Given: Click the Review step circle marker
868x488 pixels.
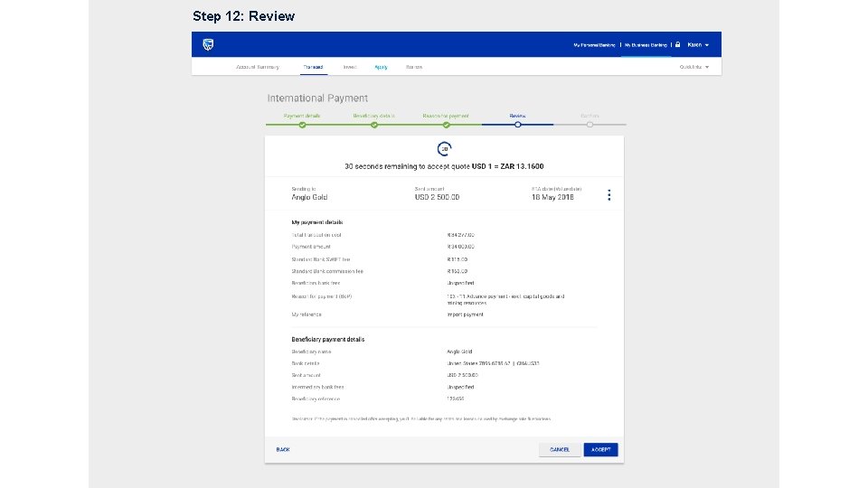Looking at the screenshot, I should pyautogui.click(x=517, y=125).
